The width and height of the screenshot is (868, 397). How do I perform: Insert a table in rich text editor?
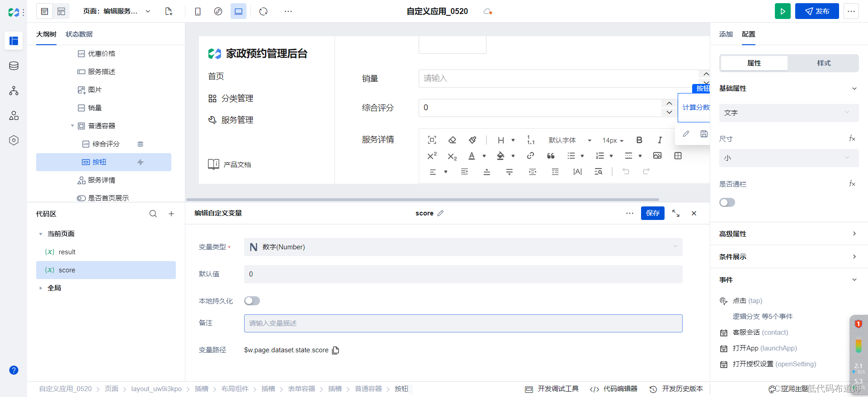[678, 156]
